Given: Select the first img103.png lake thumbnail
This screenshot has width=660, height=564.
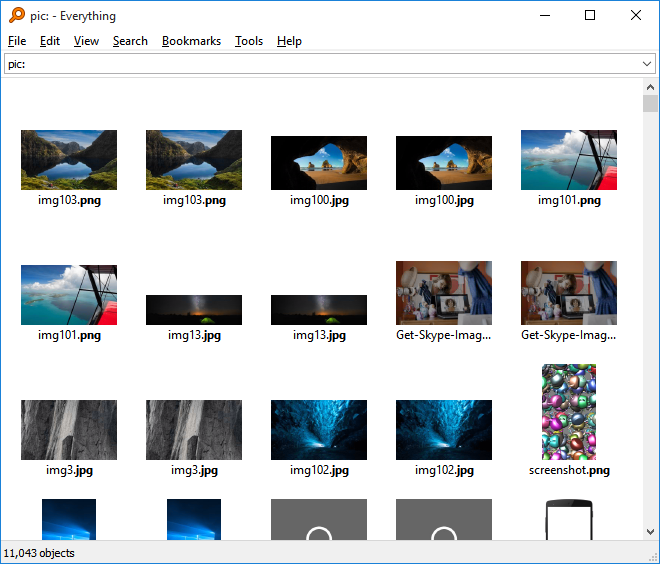Looking at the screenshot, I should tap(69, 160).
